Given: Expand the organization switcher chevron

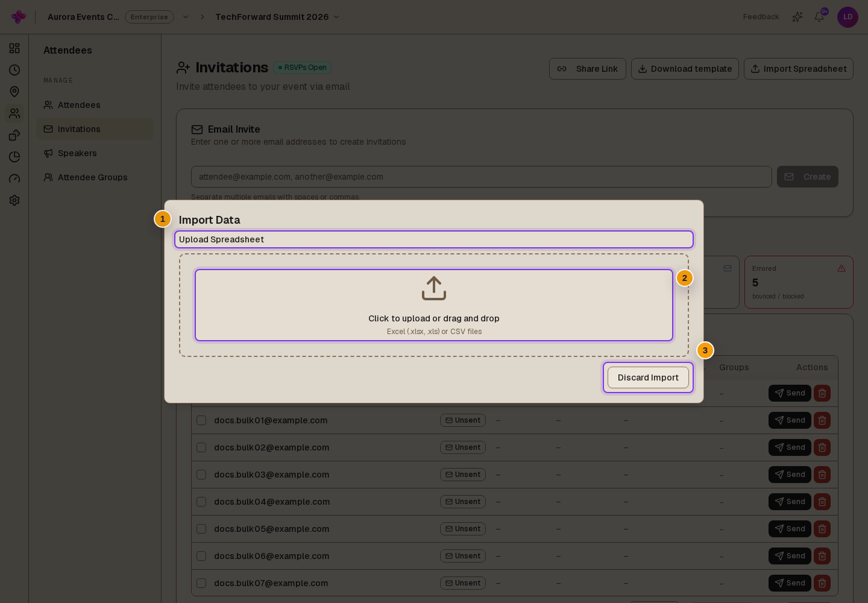Looking at the screenshot, I should [186, 17].
